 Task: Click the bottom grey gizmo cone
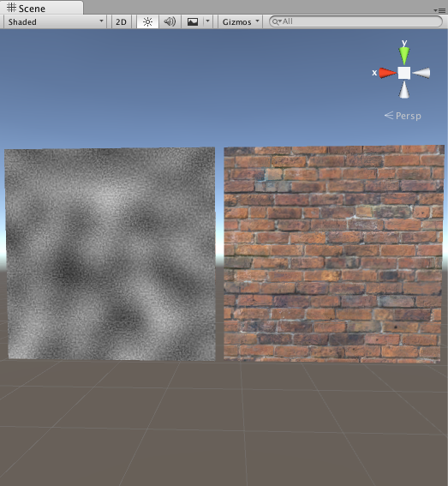coord(404,90)
